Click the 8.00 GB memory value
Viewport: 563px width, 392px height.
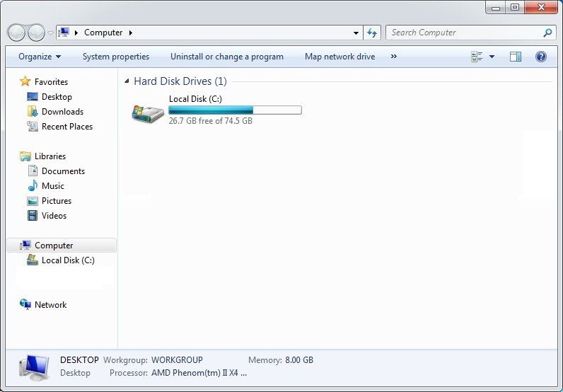coord(299,360)
